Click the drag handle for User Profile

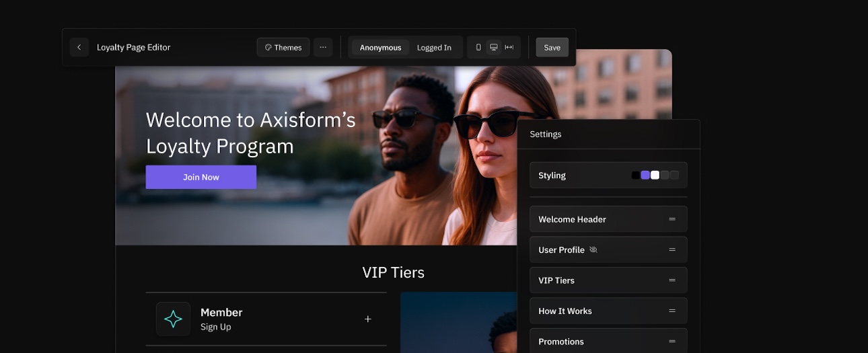(x=672, y=249)
